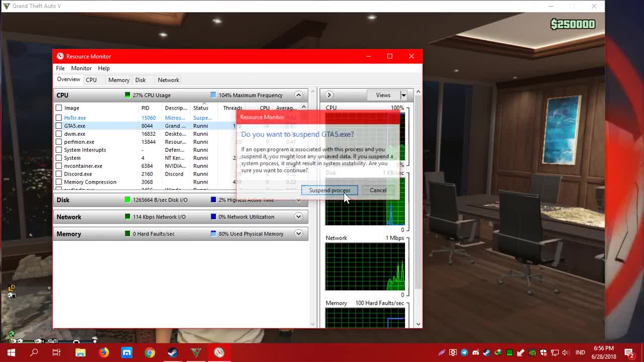Launch Google Chrome from the taskbar
The height and width of the screenshot is (362, 644).
tap(150, 352)
